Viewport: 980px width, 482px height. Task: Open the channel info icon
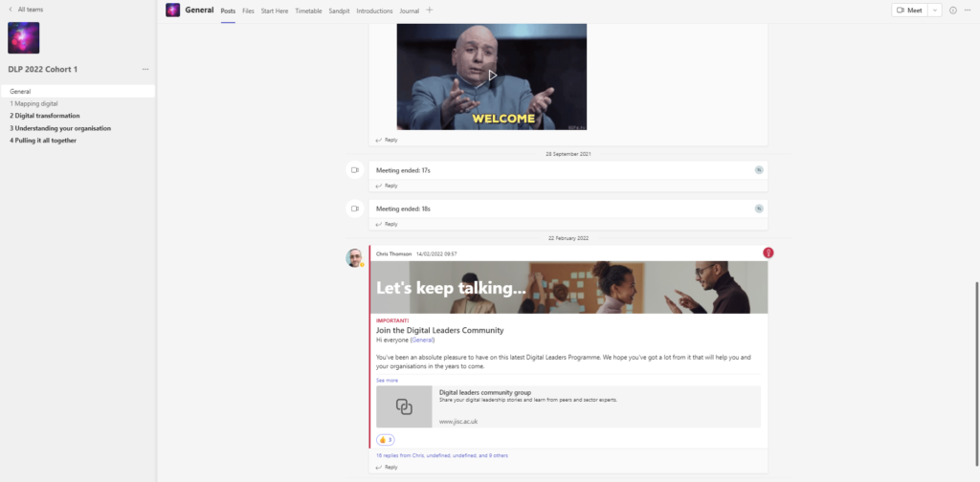point(953,11)
